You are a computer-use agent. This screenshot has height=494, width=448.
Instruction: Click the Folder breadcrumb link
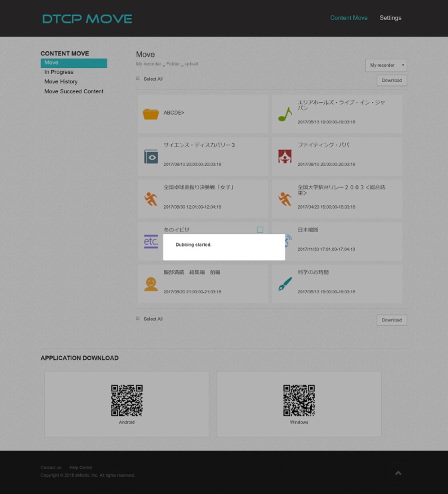tap(173, 64)
